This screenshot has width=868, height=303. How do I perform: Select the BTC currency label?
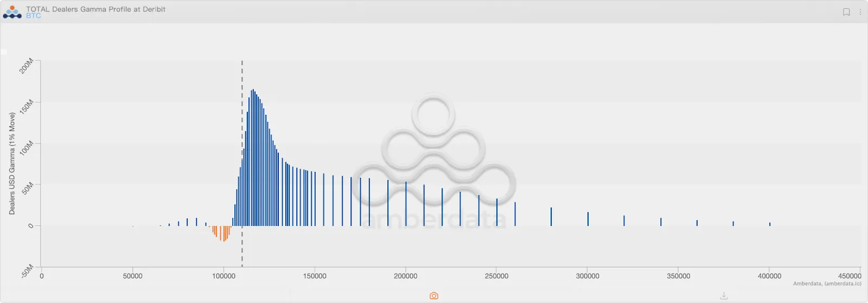coord(34,16)
